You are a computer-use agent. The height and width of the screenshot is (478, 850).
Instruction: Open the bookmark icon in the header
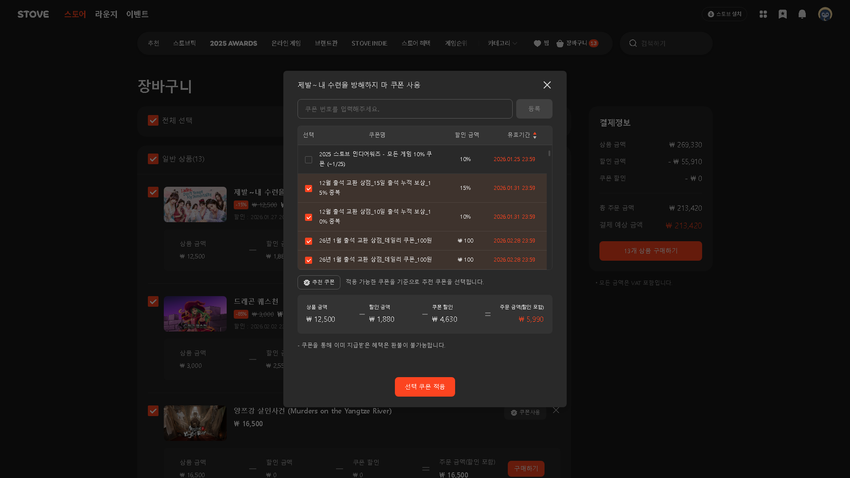[782, 14]
